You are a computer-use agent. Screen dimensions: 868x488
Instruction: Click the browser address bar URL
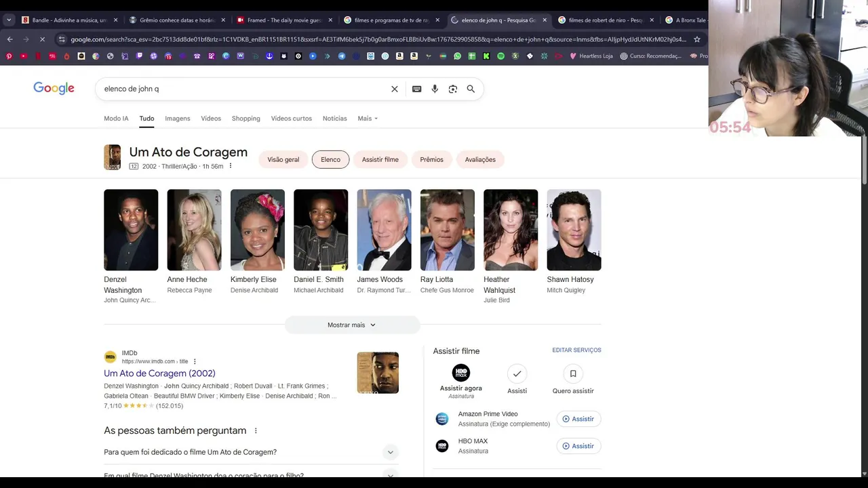(378, 39)
